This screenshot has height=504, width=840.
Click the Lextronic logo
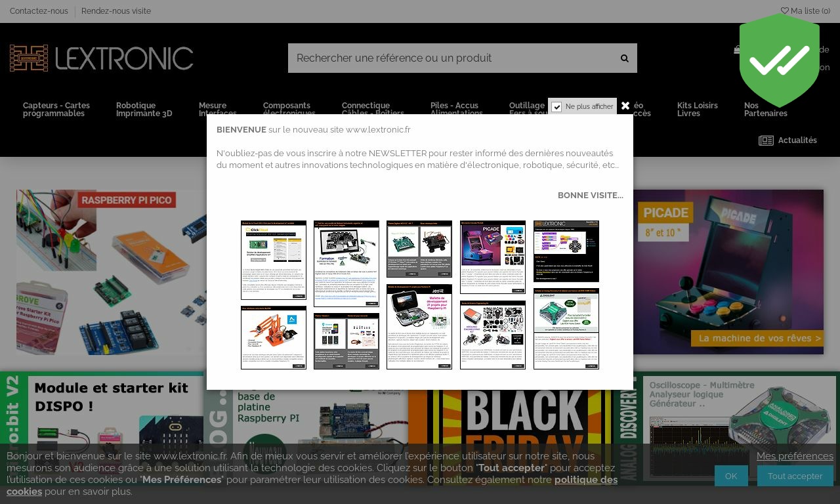102,58
